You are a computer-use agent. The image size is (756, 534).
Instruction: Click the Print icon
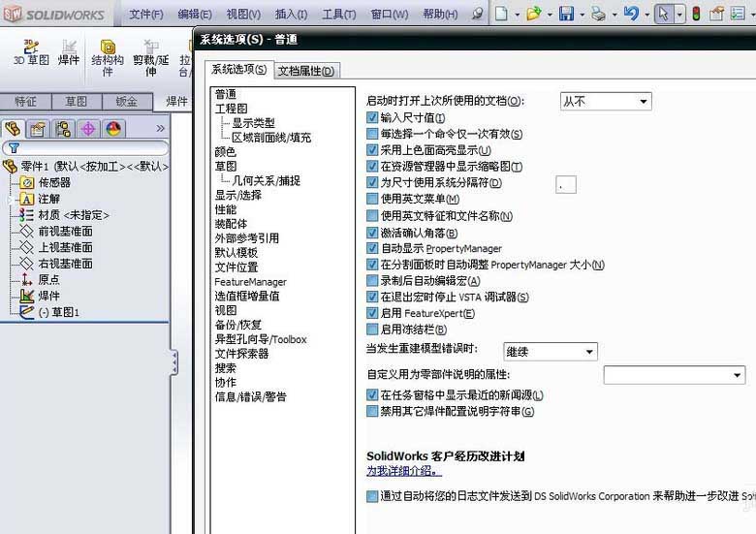(598, 14)
